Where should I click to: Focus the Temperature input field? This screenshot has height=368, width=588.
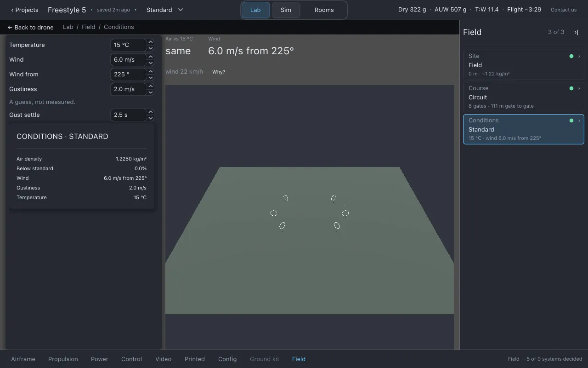[x=129, y=45]
